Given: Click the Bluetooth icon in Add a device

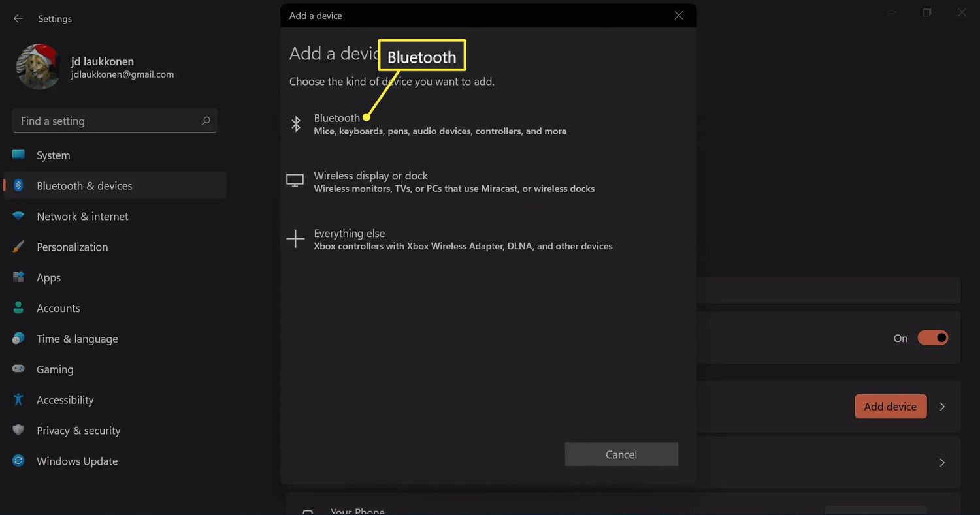Looking at the screenshot, I should (x=296, y=124).
